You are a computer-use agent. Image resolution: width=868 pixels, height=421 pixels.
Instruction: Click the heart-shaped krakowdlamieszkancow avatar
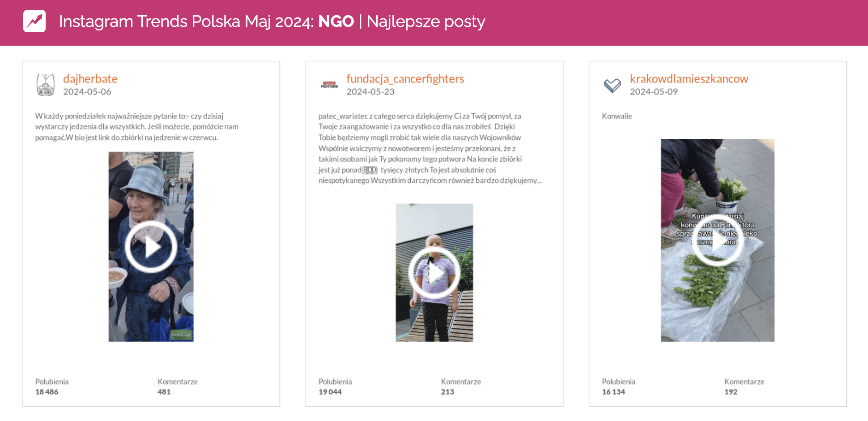[x=612, y=85]
